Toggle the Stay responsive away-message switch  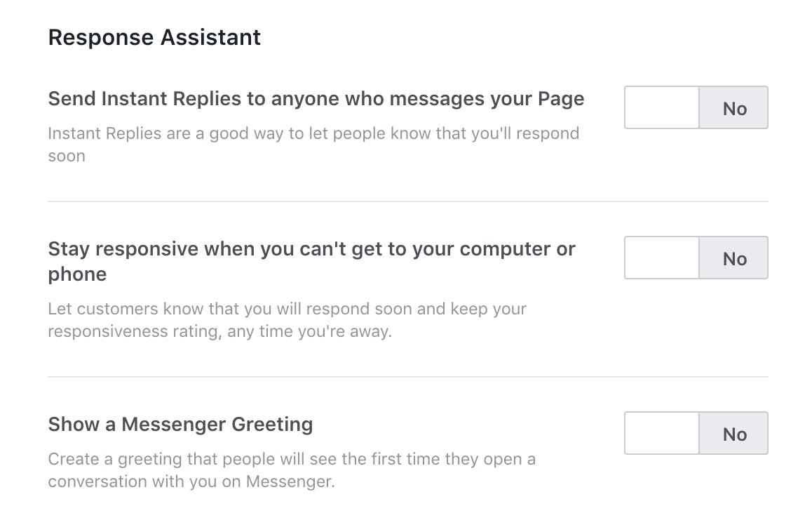point(696,258)
